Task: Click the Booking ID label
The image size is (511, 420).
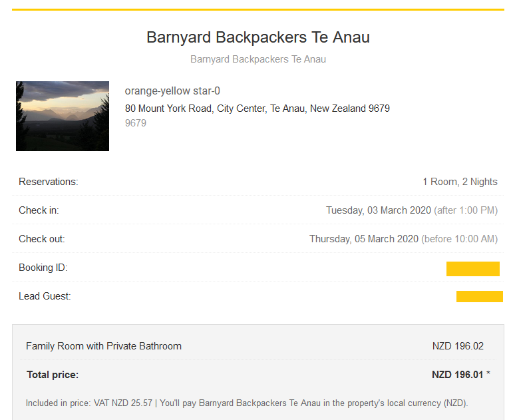Action: (43, 268)
